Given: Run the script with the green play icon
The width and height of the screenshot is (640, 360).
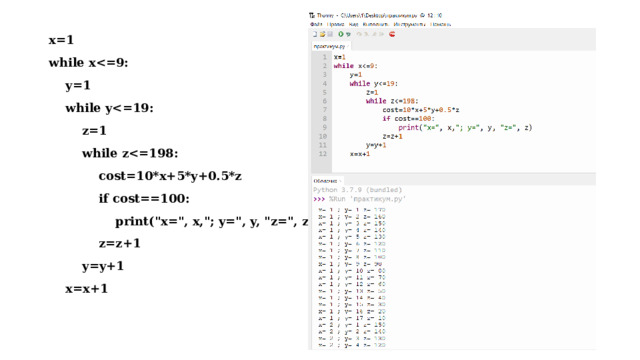Looking at the screenshot, I should [341, 34].
